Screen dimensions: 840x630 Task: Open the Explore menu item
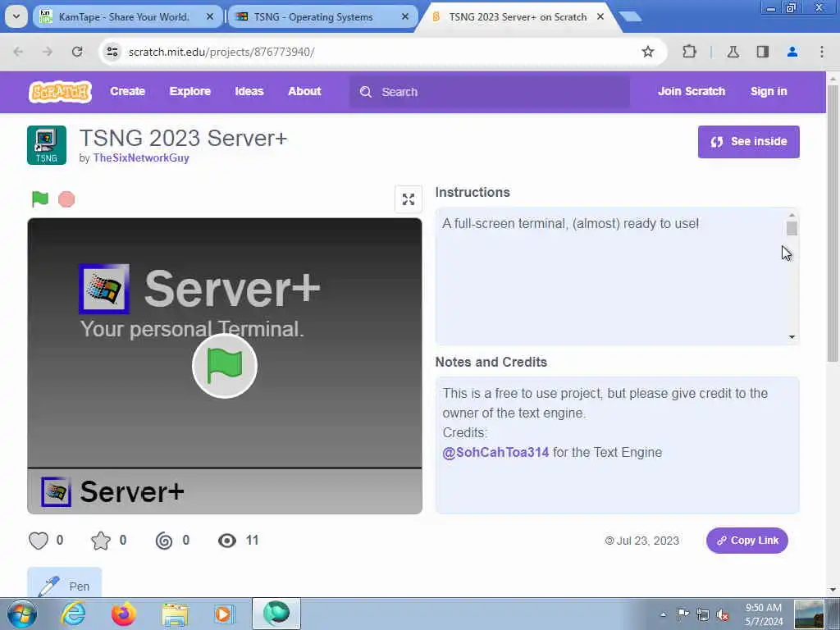point(190,92)
